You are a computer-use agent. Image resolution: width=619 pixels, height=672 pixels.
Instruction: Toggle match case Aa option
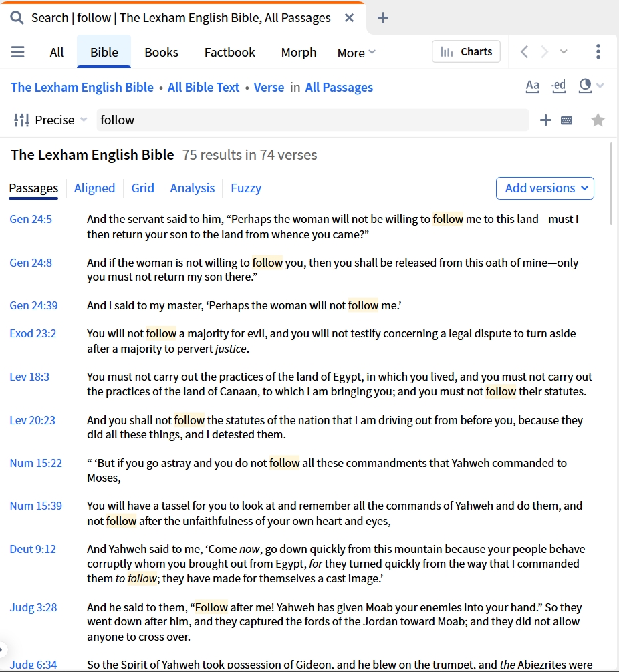coord(532,86)
